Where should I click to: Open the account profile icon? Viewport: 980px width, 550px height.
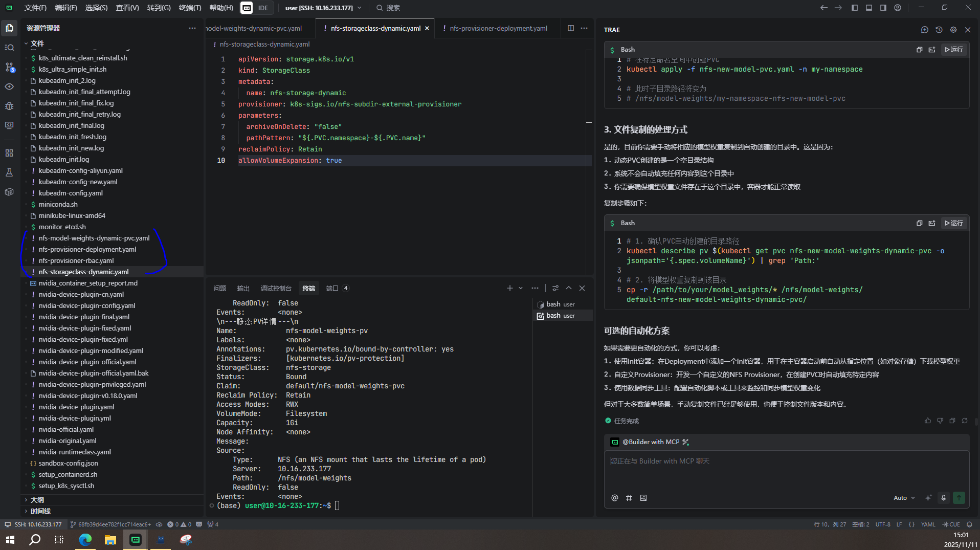click(x=898, y=8)
